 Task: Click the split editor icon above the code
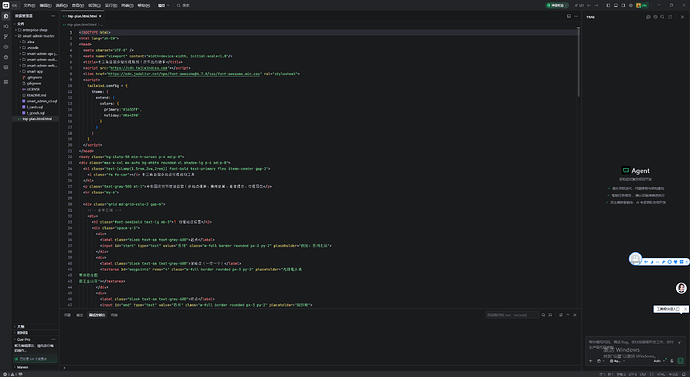click(569, 16)
